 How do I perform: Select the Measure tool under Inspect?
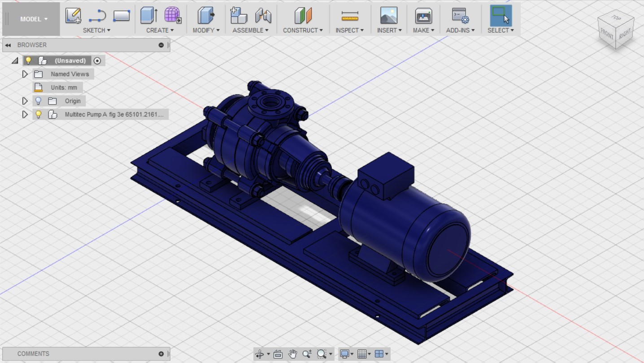pyautogui.click(x=349, y=15)
